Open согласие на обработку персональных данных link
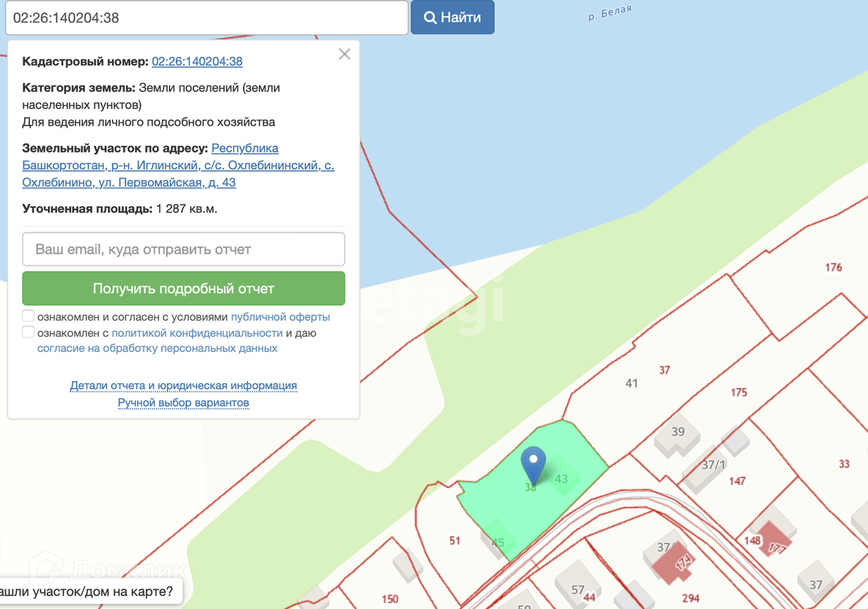This screenshot has height=609, width=868. coord(157,348)
